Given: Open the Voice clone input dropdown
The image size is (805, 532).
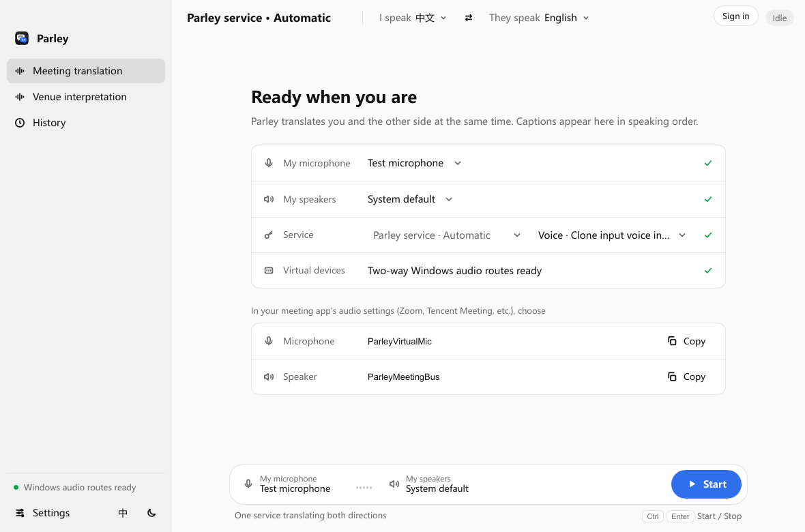Looking at the screenshot, I should tap(611, 235).
